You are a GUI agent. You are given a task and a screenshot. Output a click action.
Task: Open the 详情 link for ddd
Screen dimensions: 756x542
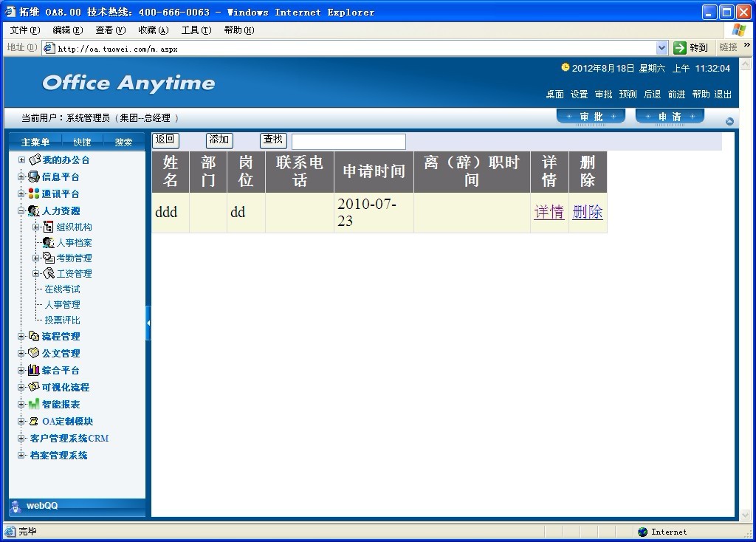(549, 213)
